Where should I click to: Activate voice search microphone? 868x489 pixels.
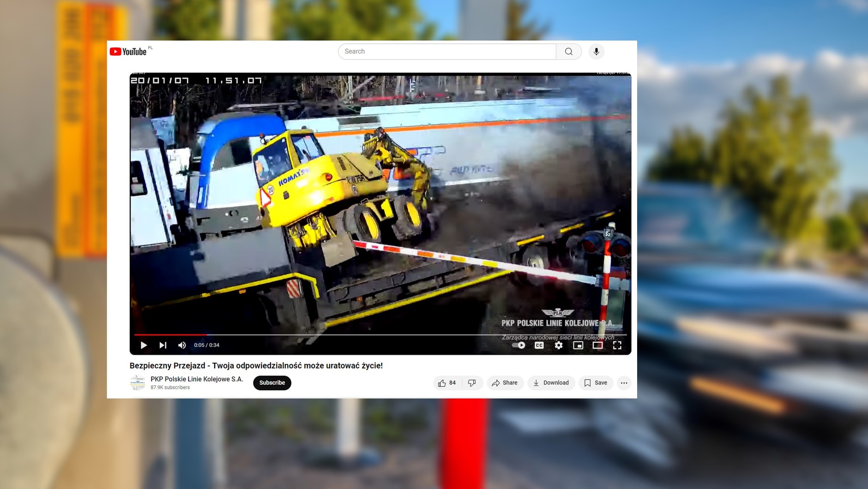coord(596,52)
